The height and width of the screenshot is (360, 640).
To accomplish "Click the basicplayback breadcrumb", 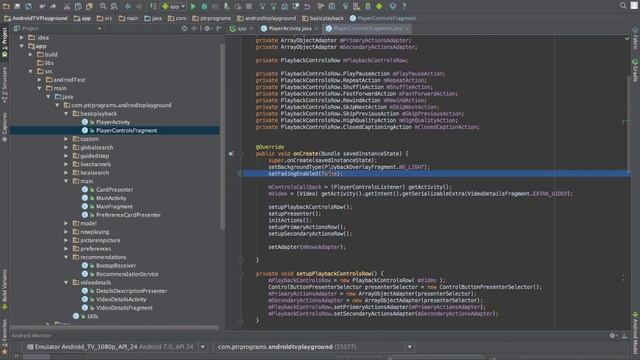I will 322,18.
